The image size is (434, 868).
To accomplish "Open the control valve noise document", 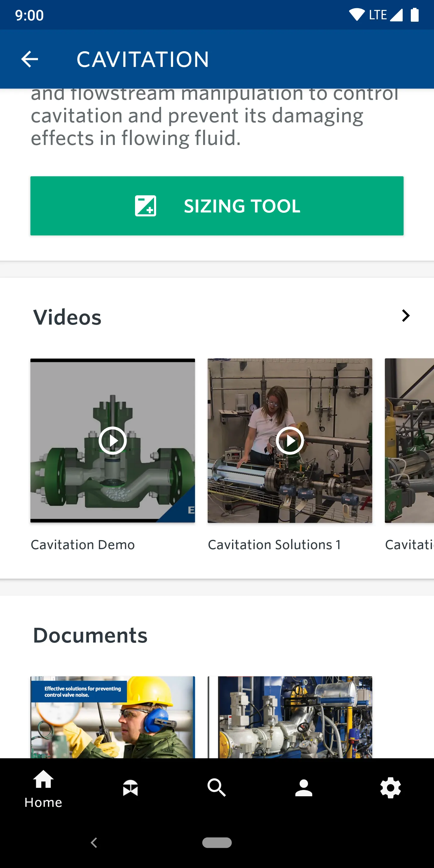I will click(113, 717).
